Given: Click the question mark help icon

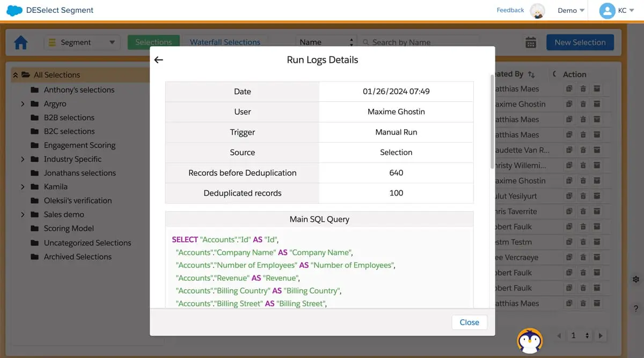Looking at the screenshot, I should pos(636,309).
